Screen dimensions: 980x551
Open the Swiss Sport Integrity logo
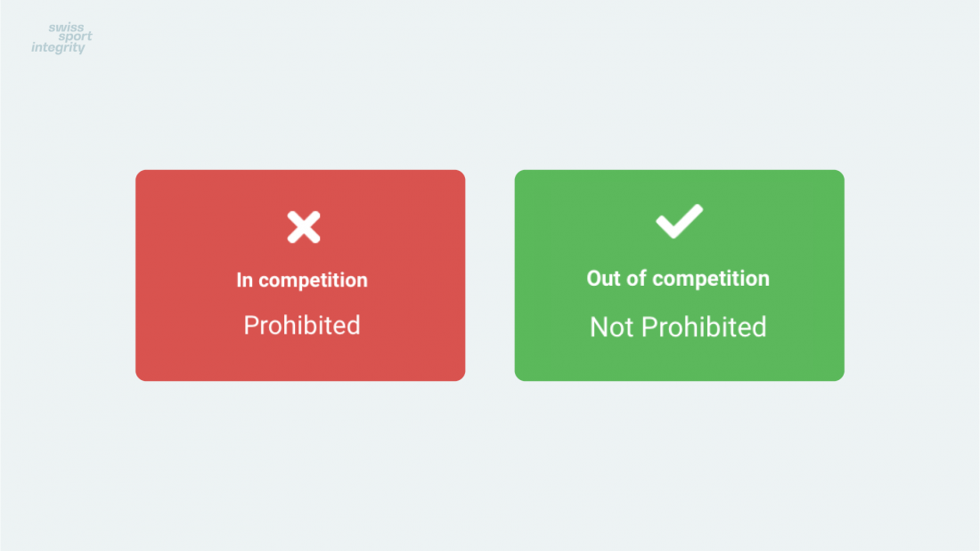point(61,38)
